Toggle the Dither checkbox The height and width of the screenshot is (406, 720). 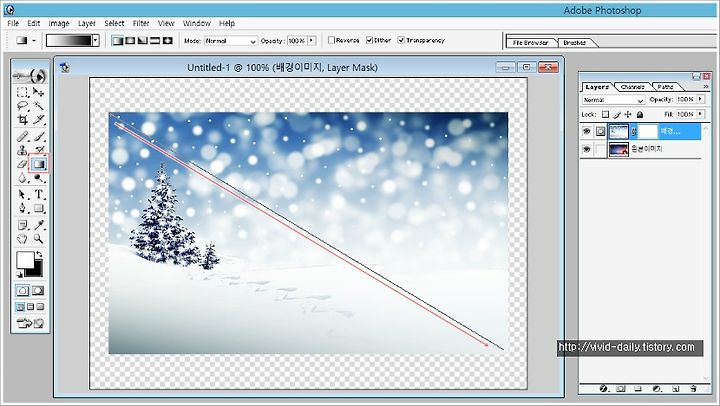[x=369, y=40]
